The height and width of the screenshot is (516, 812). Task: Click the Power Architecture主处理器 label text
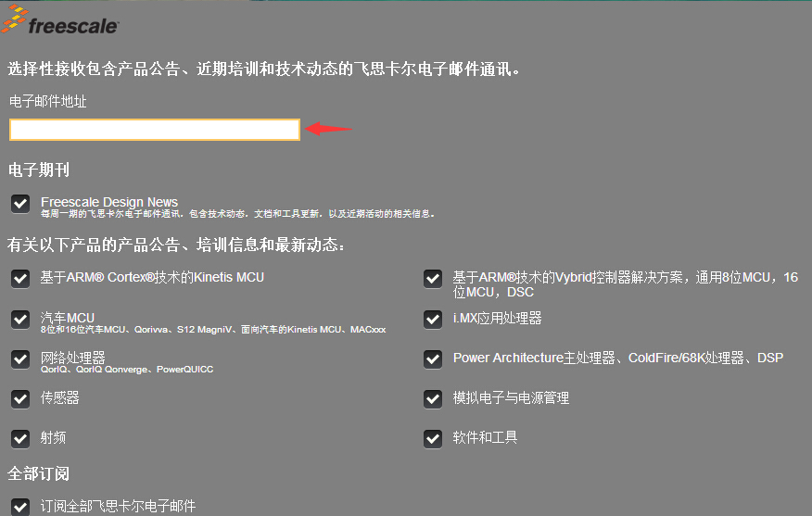coord(617,358)
